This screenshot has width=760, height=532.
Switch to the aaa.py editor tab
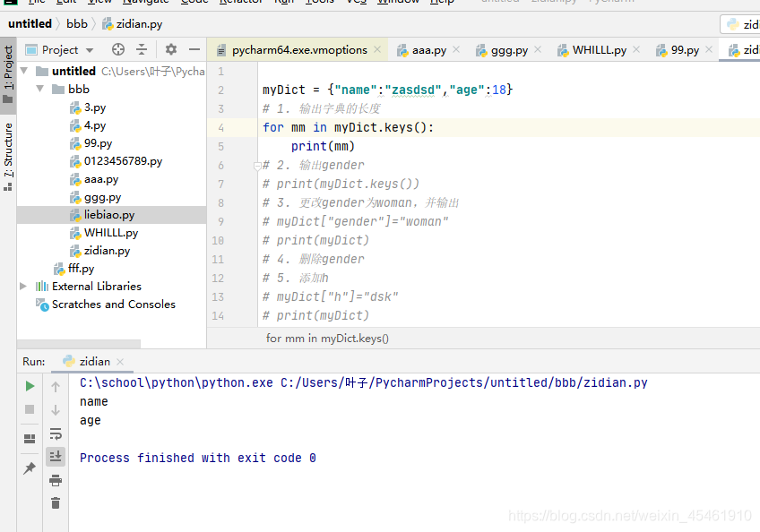[429, 50]
